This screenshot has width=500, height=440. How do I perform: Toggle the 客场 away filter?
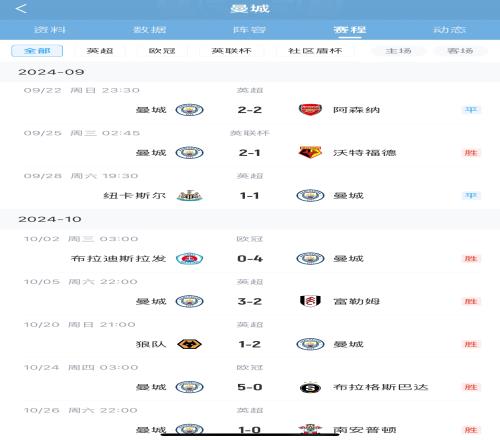pyautogui.click(x=460, y=51)
